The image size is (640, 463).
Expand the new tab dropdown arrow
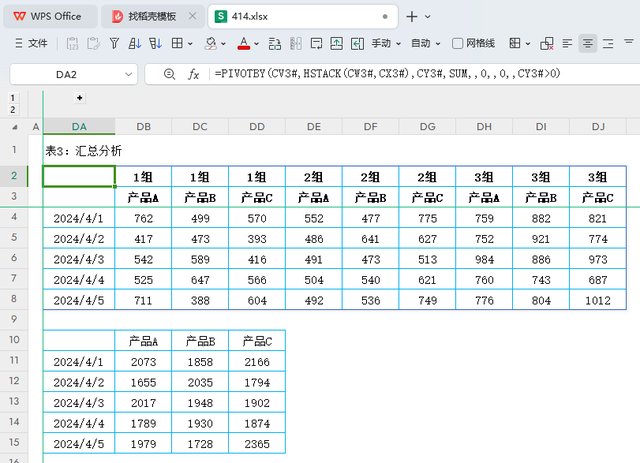[428, 17]
